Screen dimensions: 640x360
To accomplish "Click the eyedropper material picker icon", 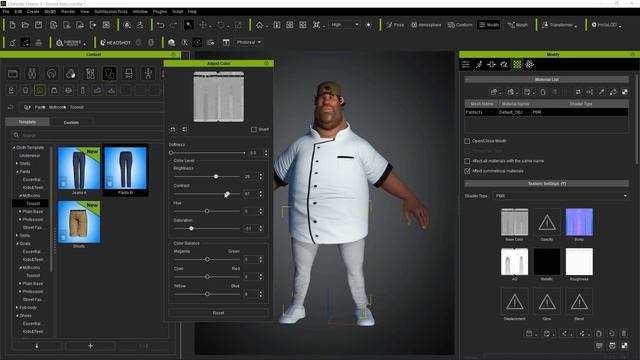I will point(601,92).
